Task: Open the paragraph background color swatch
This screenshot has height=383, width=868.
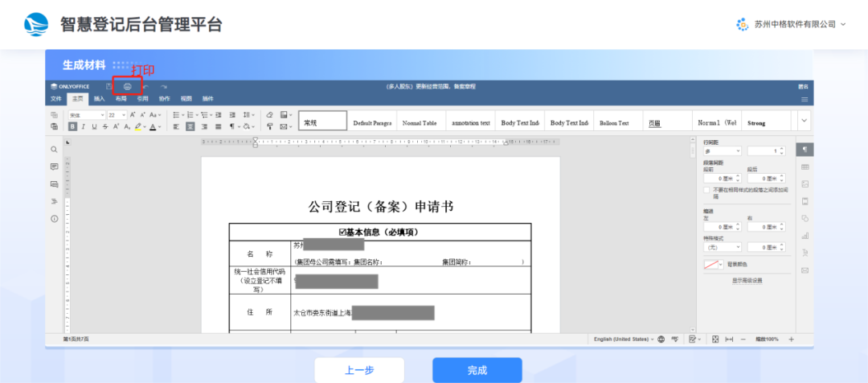Action: tap(711, 264)
